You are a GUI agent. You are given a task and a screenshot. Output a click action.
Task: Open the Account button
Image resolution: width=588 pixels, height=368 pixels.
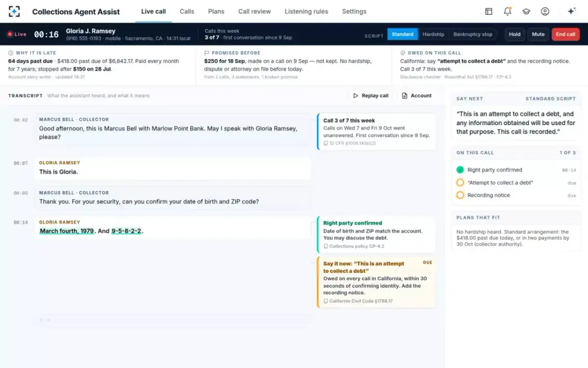coord(416,96)
